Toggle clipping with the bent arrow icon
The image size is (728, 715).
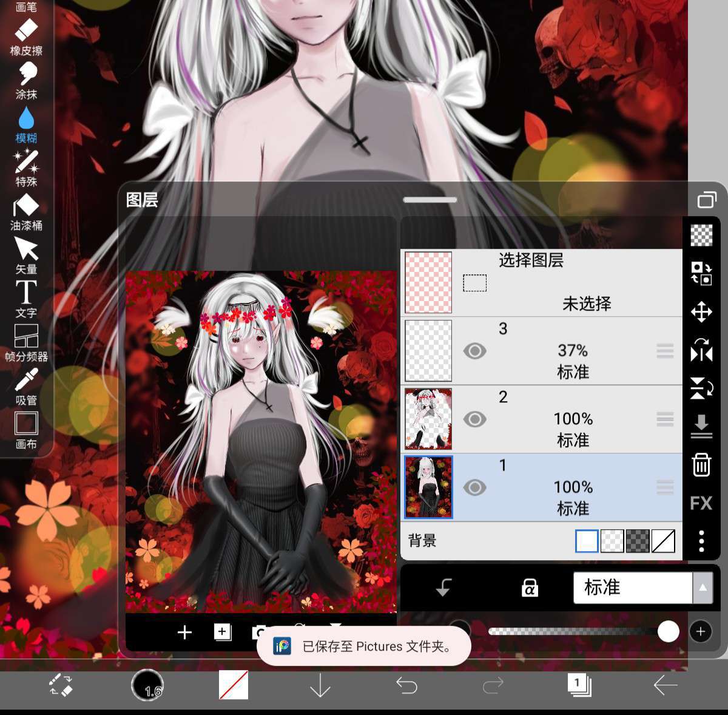coord(443,588)
